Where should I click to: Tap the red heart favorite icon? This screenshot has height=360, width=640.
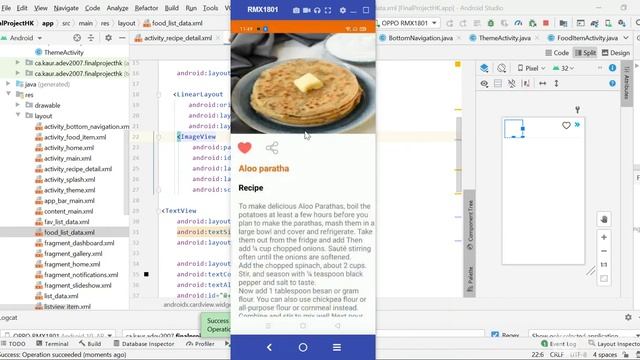point(245,147)
